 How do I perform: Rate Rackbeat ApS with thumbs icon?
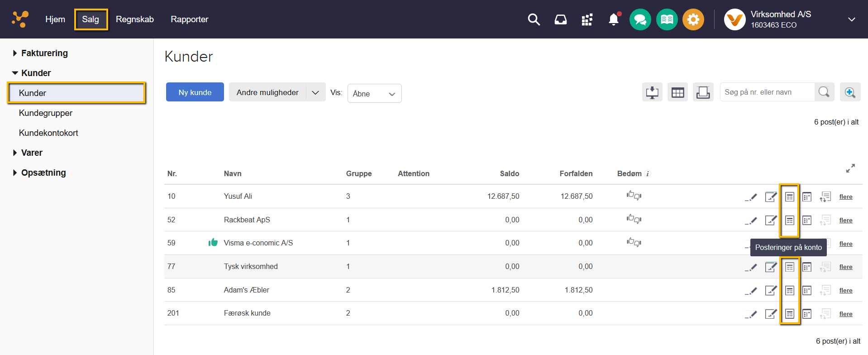[x=634, y=220]
